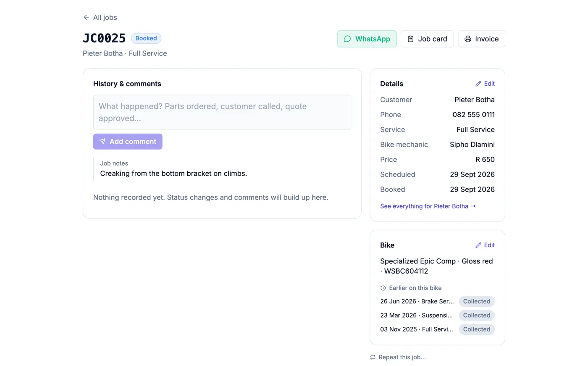Click the WhatsApp button
Screen dimensions: 588x366
367,39
